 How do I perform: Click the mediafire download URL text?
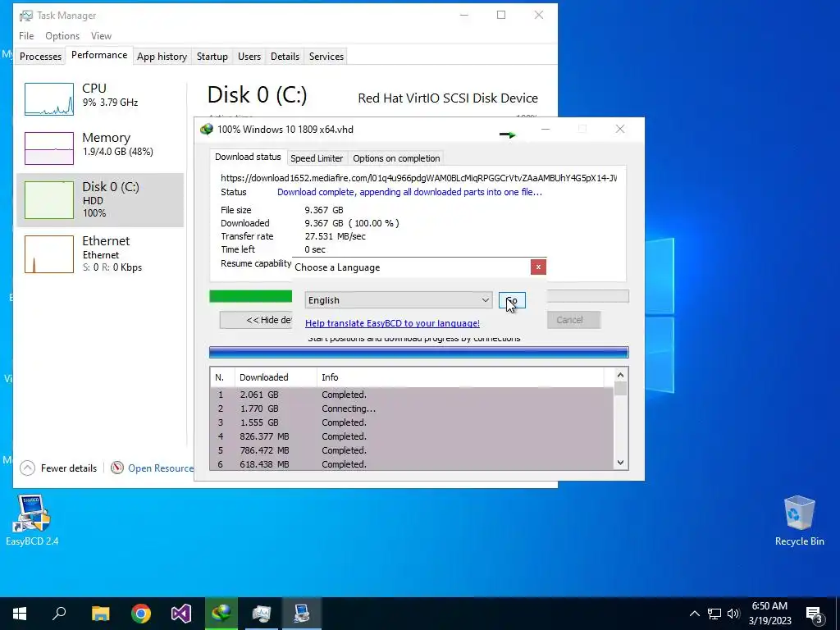[418, 178]
